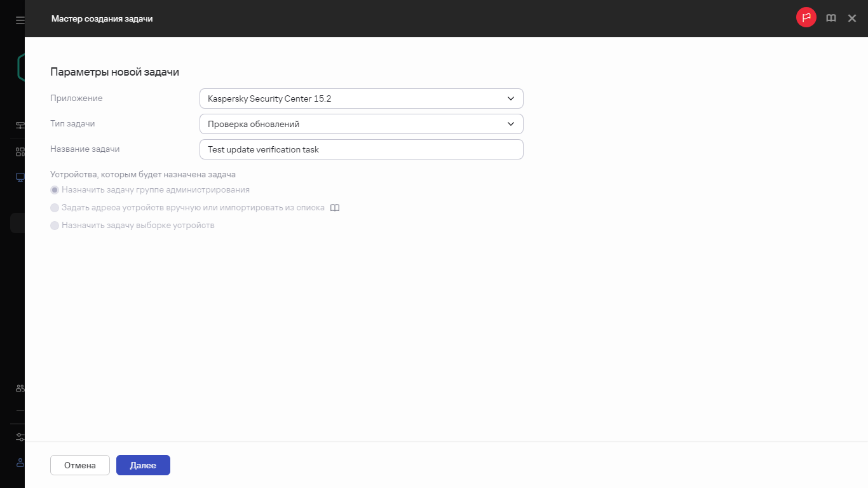Viewport: 868px width, 488px height.
Task: Click the Kaspersky hexagon logo
Action: [x=20, y=67]
